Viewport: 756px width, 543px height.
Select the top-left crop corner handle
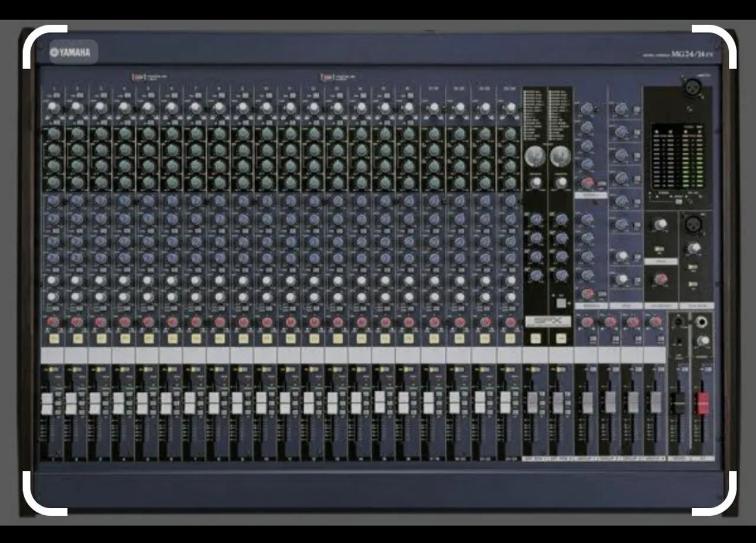pyautogui.click(x=45, y=47)
